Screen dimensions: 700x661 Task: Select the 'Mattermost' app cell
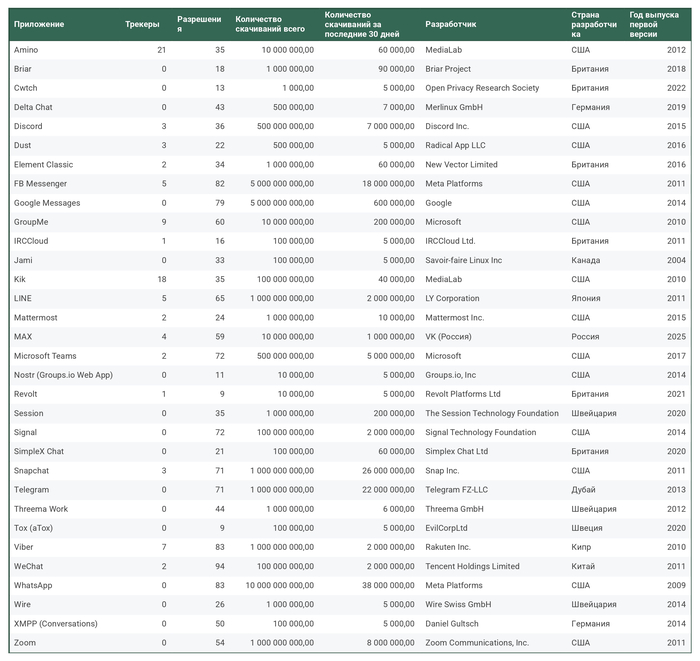click(36, 318)
